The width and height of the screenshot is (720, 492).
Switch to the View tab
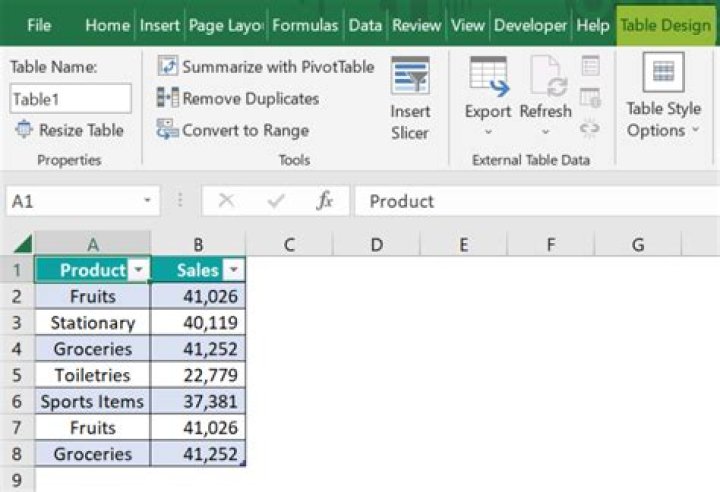tap(467, 25)
